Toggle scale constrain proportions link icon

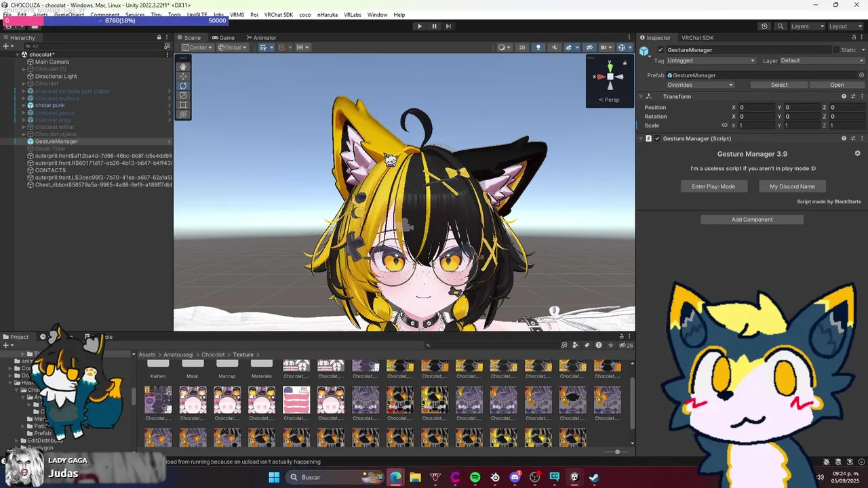click(724, 125)
